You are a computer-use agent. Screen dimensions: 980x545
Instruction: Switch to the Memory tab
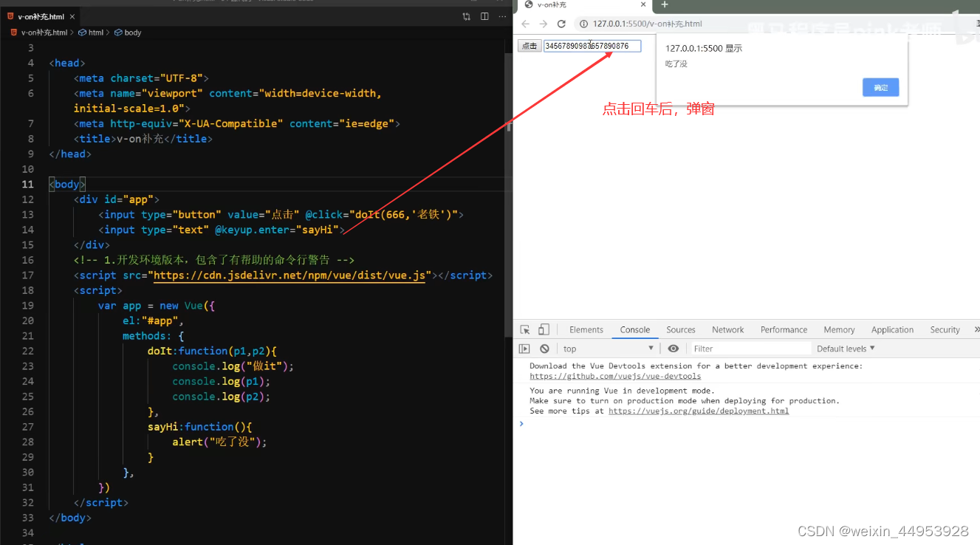(840, 330)
